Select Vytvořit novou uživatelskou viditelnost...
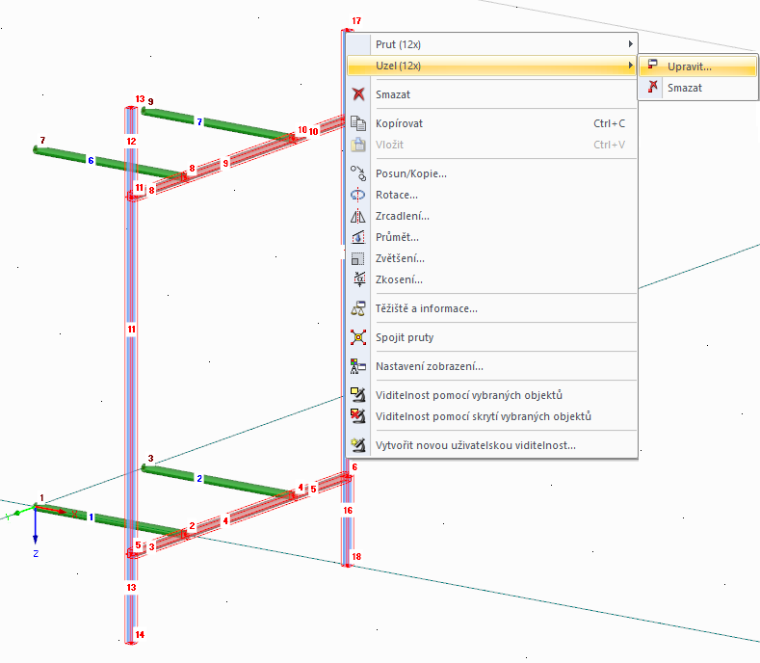 [x=491, y=445]
